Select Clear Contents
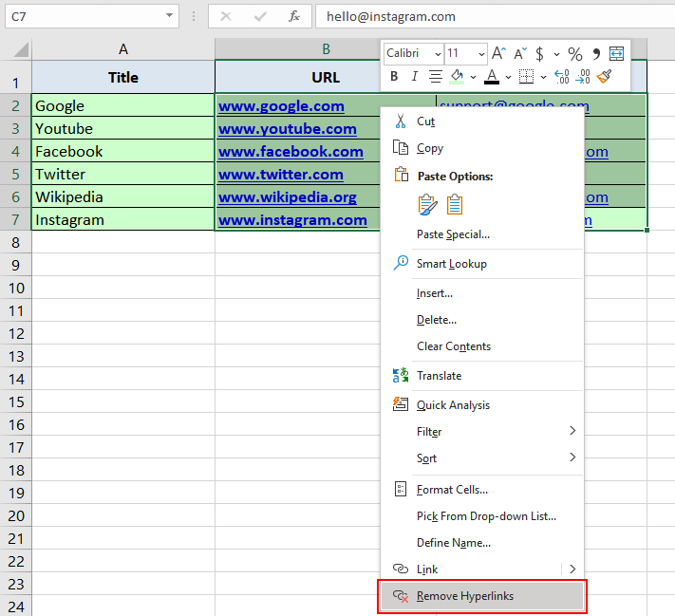This screenshot has height=616, width=675. [482, 346]
